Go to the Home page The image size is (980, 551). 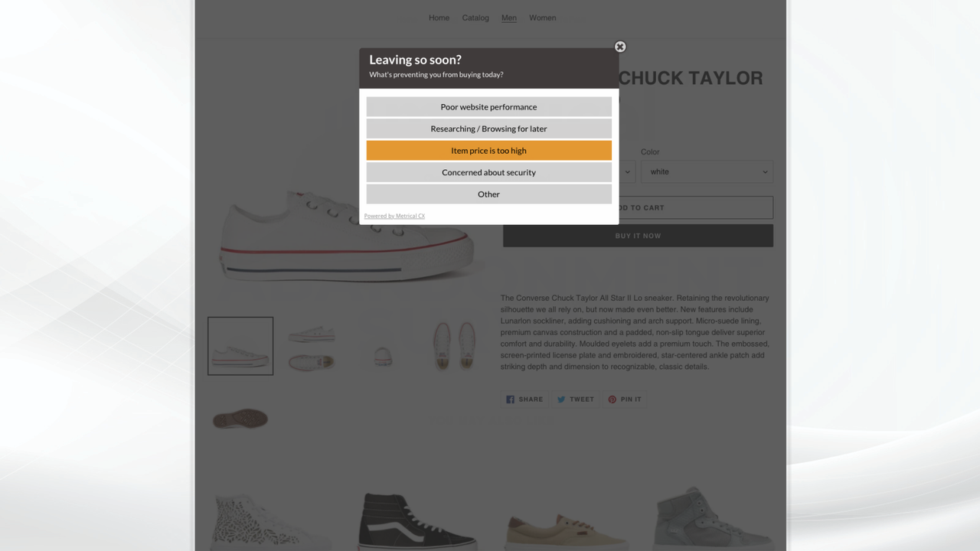point(439,18)
